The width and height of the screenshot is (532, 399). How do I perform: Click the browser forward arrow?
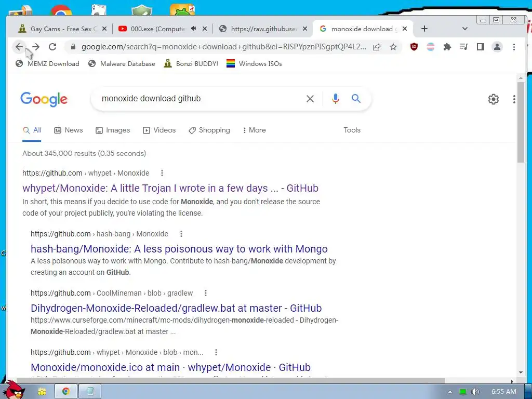click(x=36, y=47)
